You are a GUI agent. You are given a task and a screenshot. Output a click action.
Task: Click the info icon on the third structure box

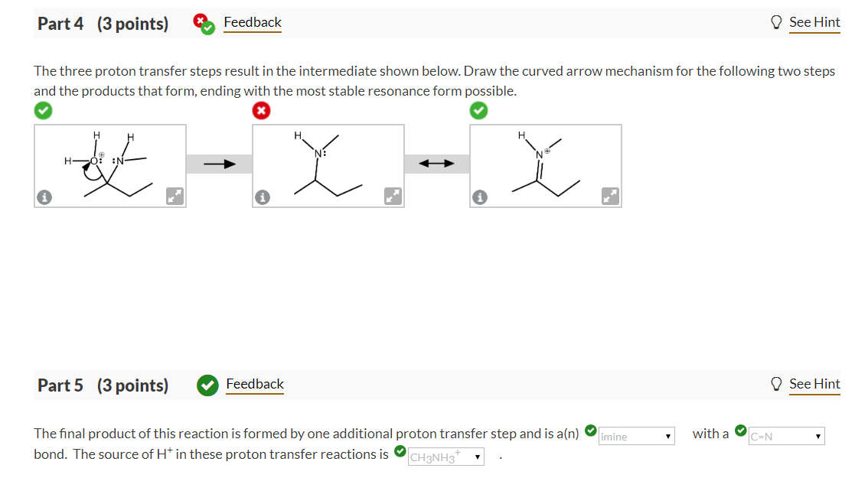(479, 197)
